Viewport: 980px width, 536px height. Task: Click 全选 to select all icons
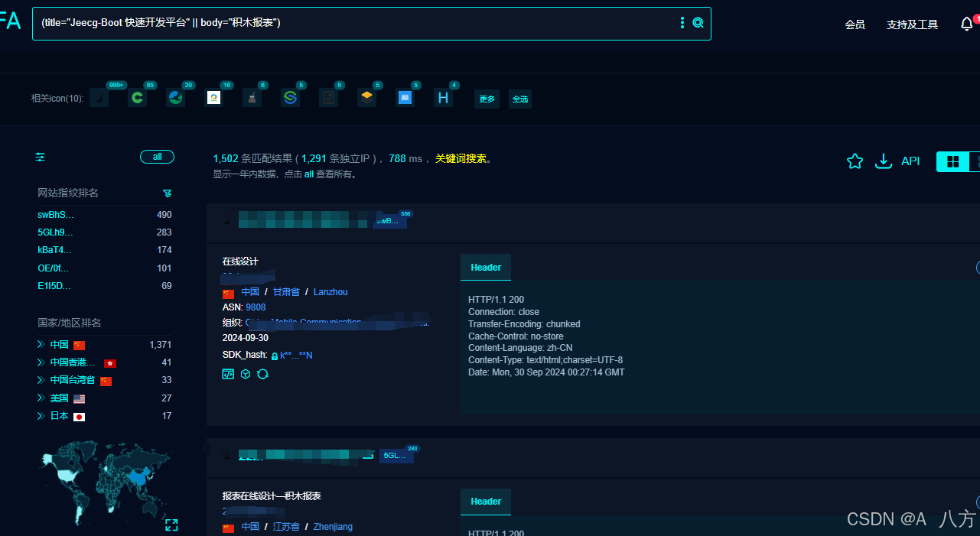tap(520, 99)
